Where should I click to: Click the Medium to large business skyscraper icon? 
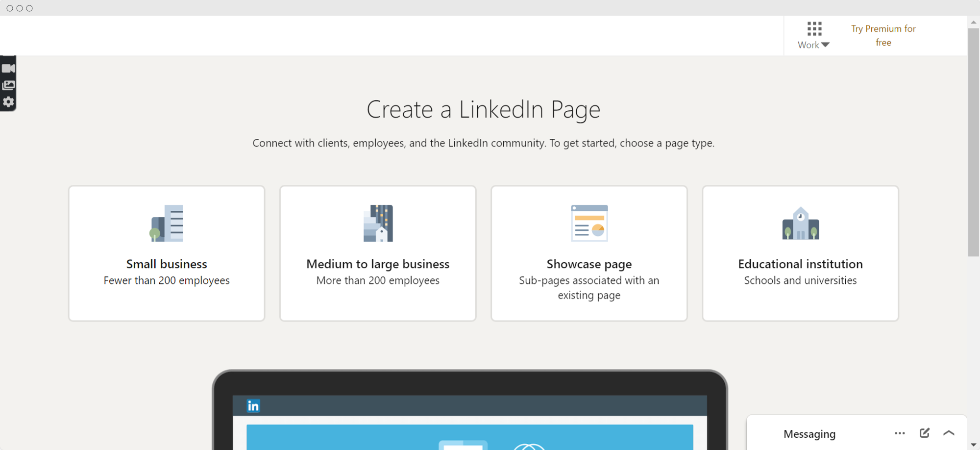click(x=378, y=224)
